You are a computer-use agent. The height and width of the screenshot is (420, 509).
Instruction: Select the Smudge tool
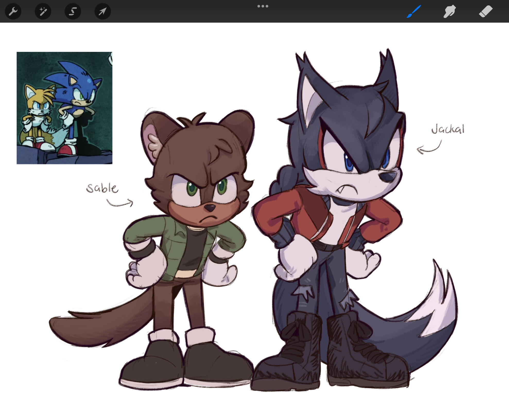450,11
